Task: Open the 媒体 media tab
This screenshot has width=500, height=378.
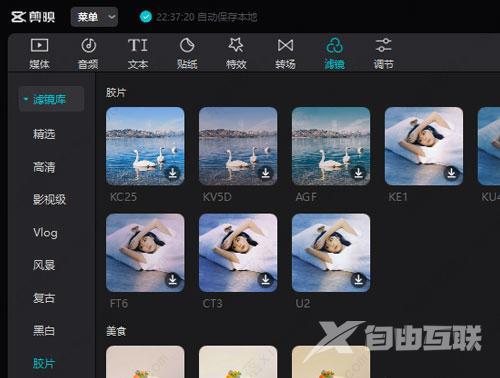Action: click(x=39, y=54)
